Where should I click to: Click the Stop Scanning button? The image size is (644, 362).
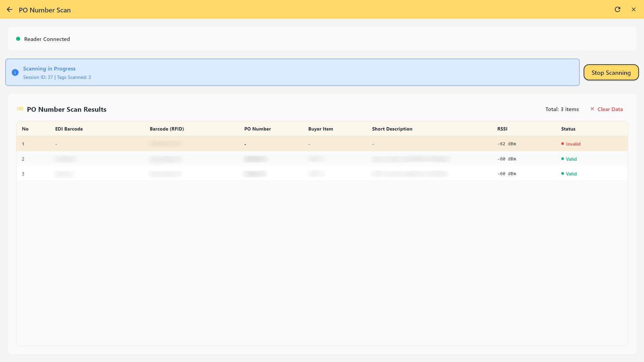(x=611, y=72)
